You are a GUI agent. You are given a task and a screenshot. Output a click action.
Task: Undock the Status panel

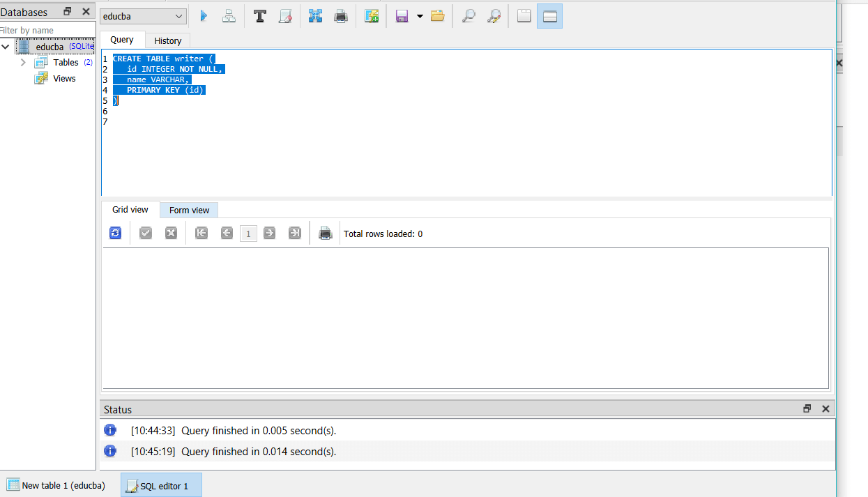tap(807, 409)
